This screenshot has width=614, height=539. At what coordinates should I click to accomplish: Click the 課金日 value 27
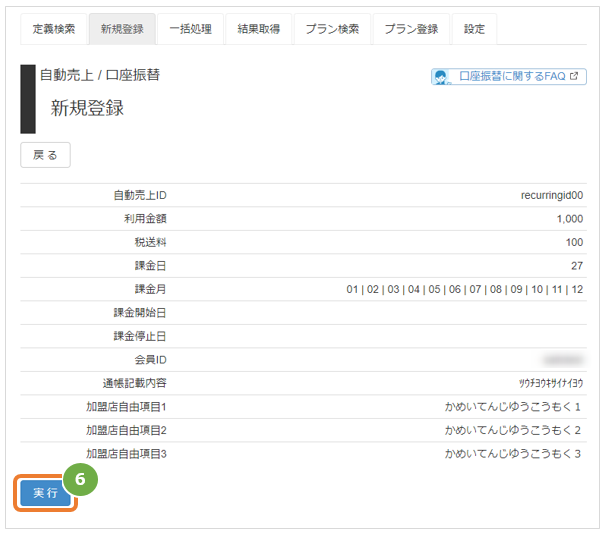click(x=577, y=266)
